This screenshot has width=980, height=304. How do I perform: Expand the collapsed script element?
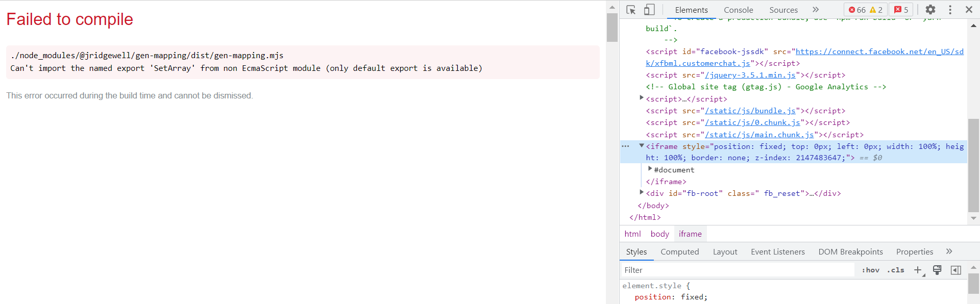click(642, 97)
